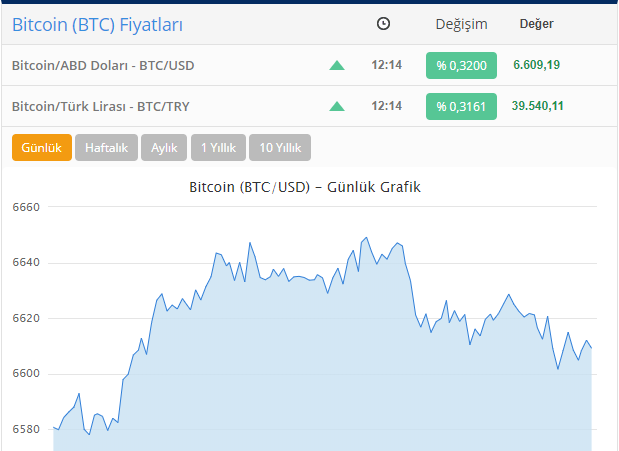
Task: Click the green up arrow for BTC/TRY
Action: click(337, 106)
